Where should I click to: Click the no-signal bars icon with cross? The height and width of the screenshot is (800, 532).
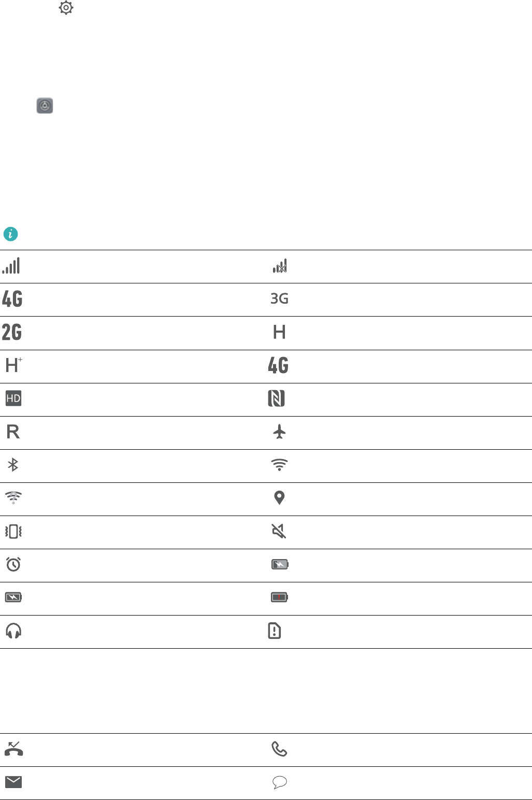click(280, 266)
